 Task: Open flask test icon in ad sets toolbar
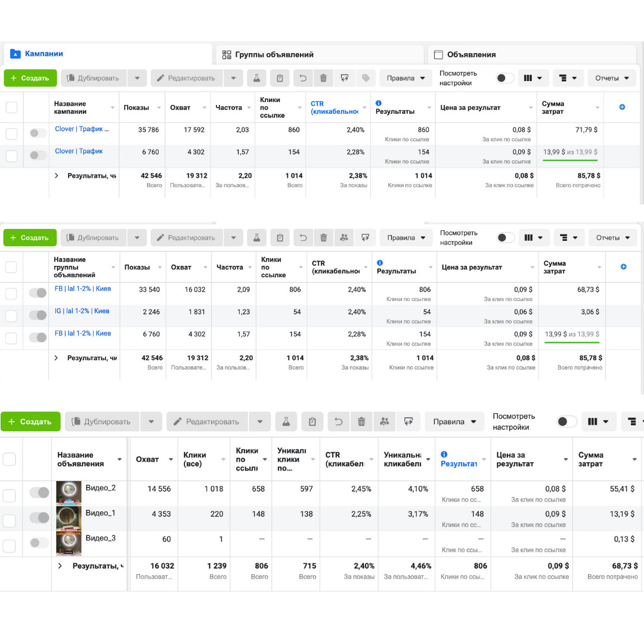click(256, 237)
